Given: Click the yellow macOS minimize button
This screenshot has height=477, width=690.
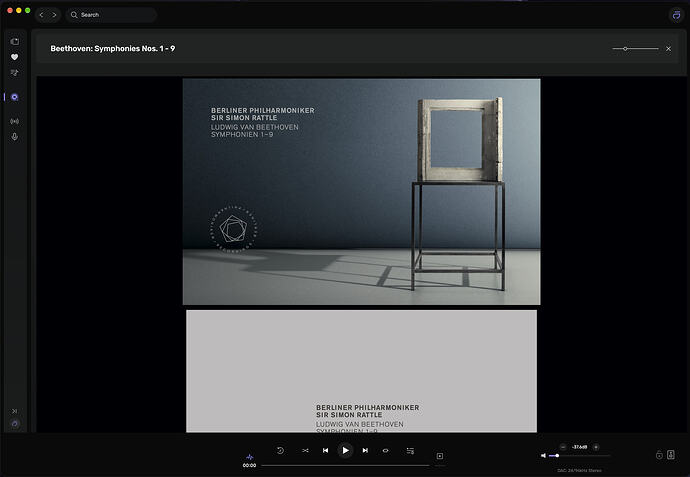Looking at the screenshot, I should tap(18, 10).
